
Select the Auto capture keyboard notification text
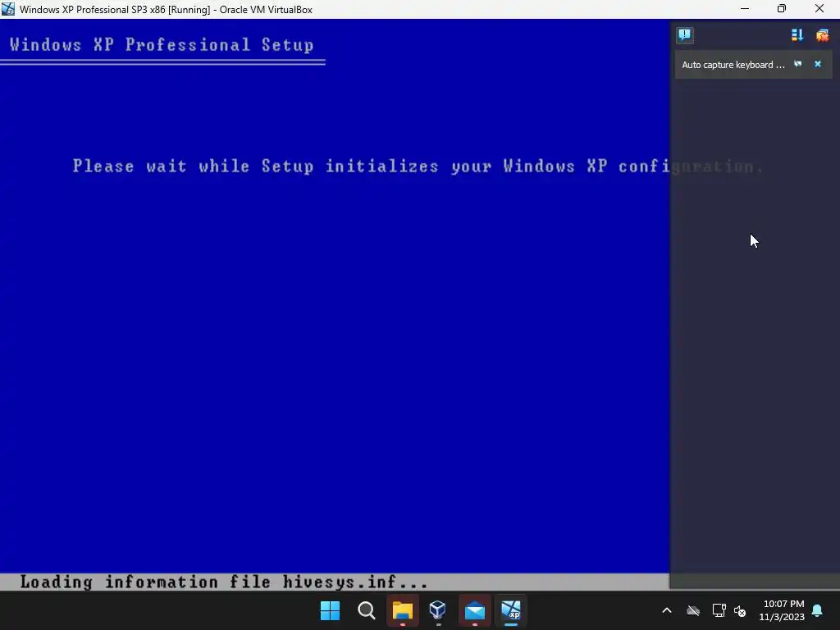(733, 65)
